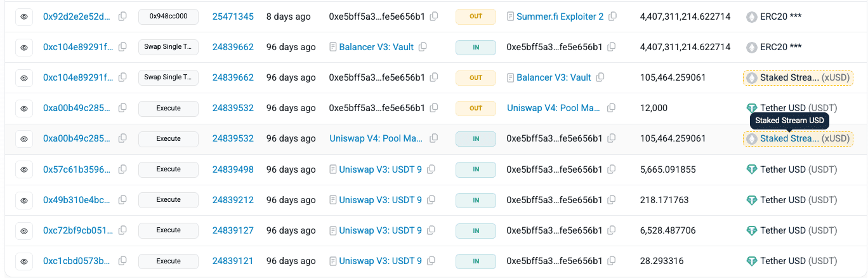This screenshot has width=868, height=278.
Task: Copy the Summer.fi Exploiter 2 address
Action: 612,17
